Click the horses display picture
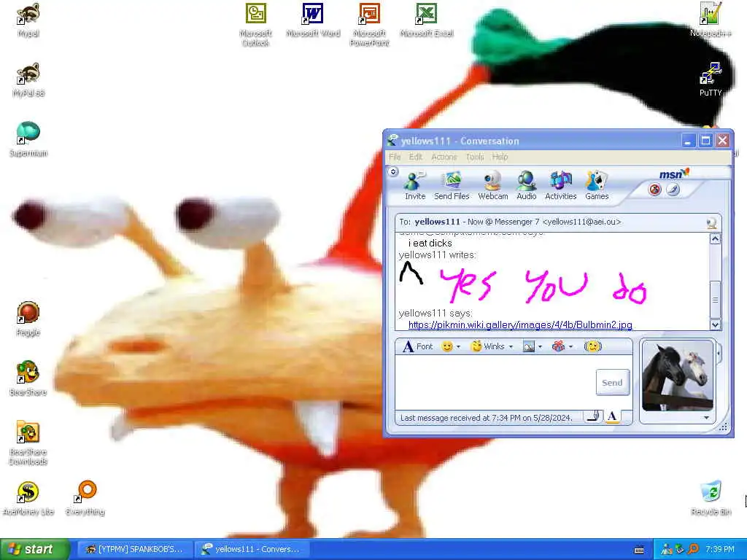The height and width of the screenshot is (560, 747). [x=678, y=376]
